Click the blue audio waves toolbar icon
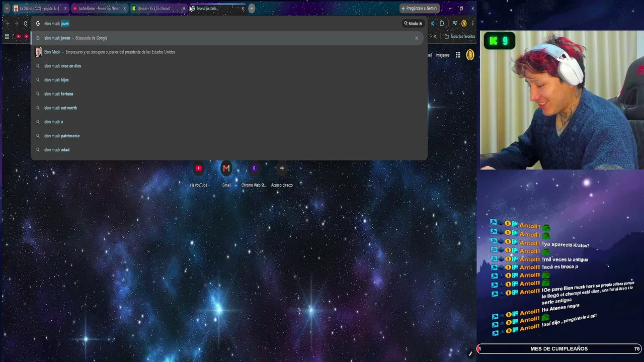The height and width of the screenshot is (362, 644). 432,23
